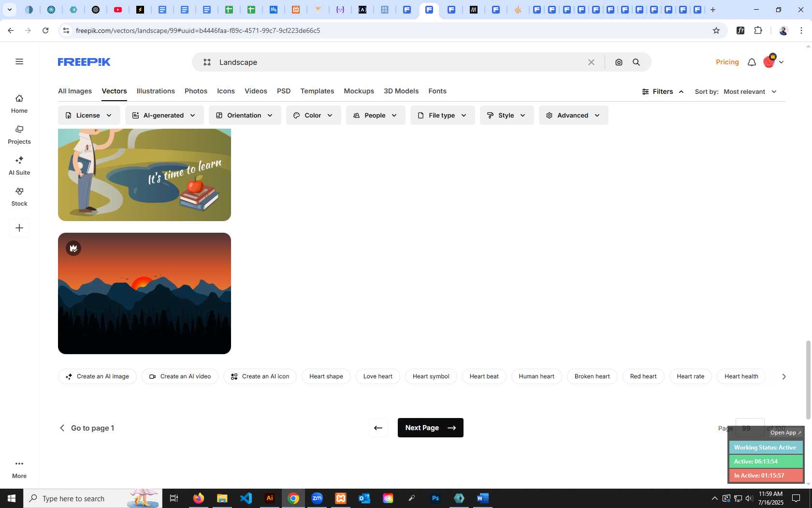Switch to Fonts tab
812x508 pixels.
(437, 91)
